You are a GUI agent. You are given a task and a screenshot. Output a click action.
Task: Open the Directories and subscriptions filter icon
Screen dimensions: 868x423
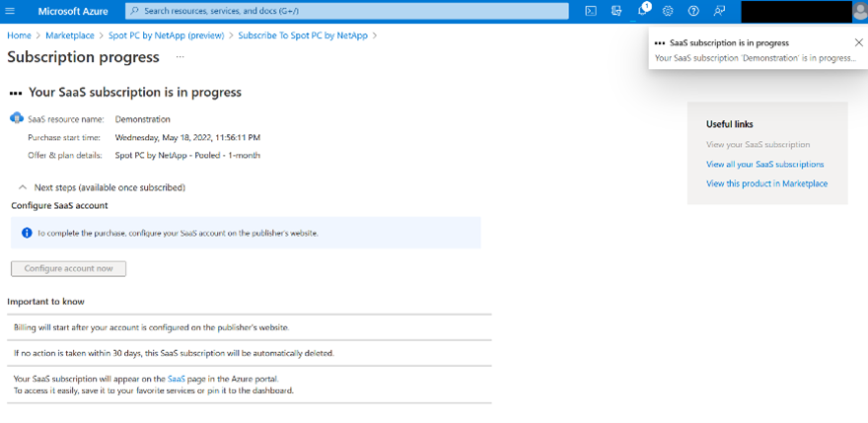[x=616, y=11]
